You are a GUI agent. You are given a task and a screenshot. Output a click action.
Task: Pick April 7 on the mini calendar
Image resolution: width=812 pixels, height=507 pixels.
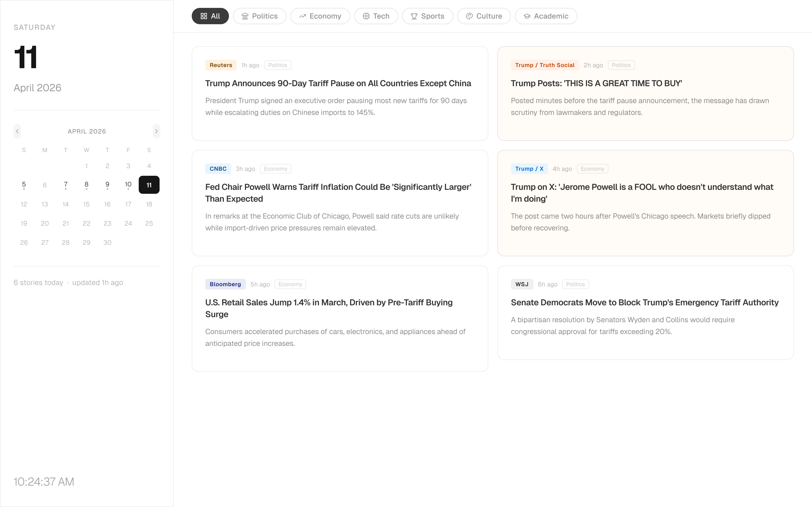65,185
